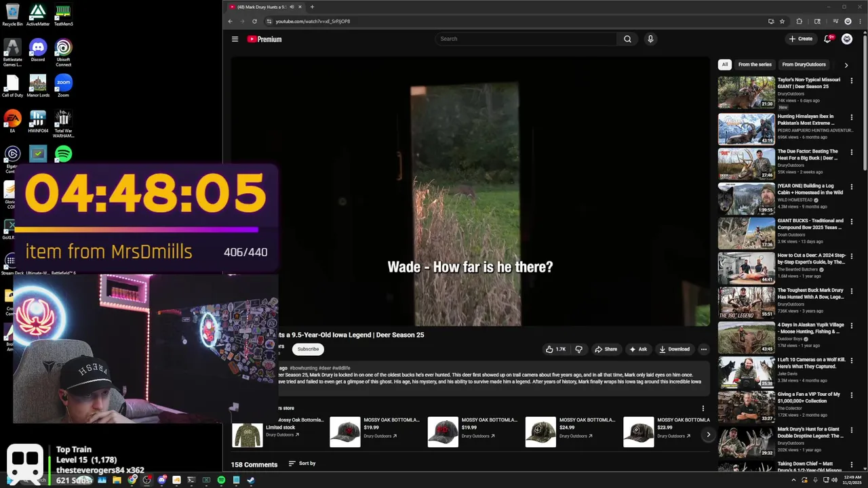868x488 pixels.
Task: Open Steam from the taskbar
Action: 250,480
